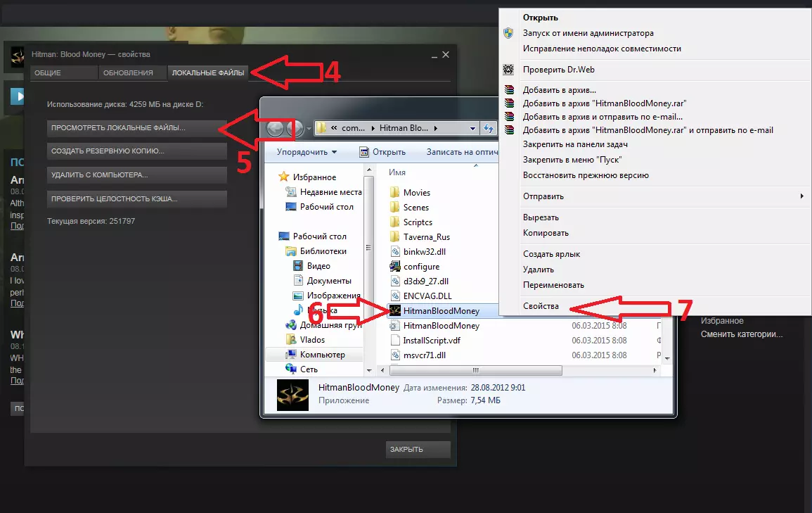Select the ЛОКАЛЬНЫЕ ФАЙЛЫ tab

pyautogui.click(x=207, y=73)
